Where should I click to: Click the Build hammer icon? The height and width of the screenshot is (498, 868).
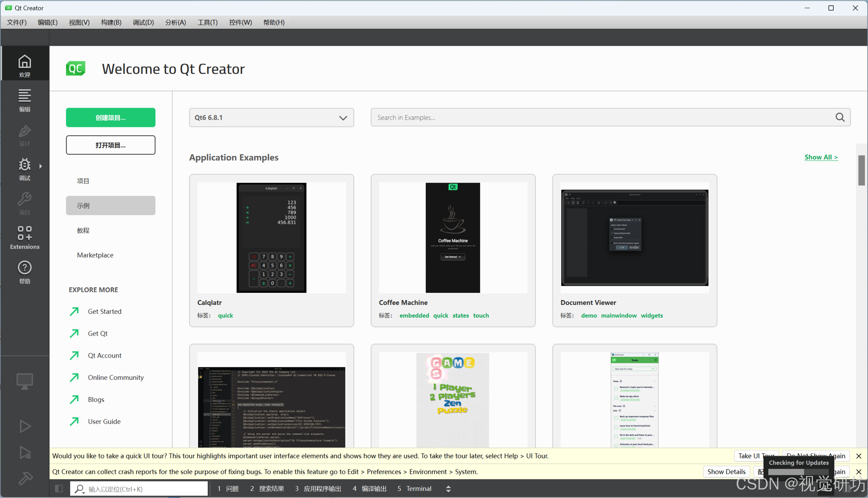[x=25, y=478]
